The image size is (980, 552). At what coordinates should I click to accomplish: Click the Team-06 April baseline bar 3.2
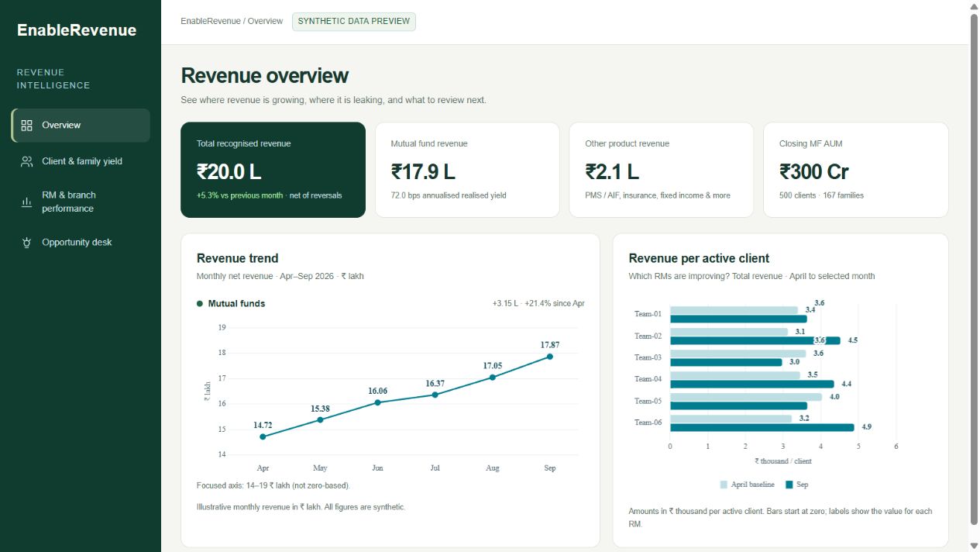731,419
